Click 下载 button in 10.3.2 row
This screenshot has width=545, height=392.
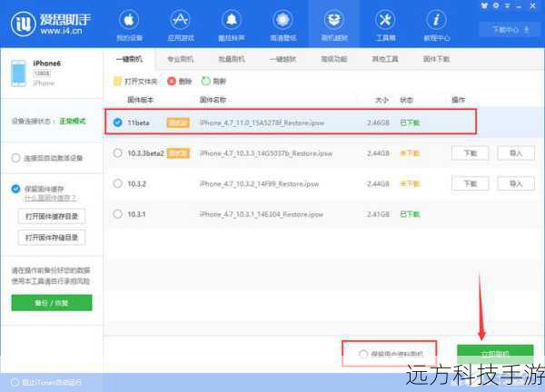[x=471, y=183]
